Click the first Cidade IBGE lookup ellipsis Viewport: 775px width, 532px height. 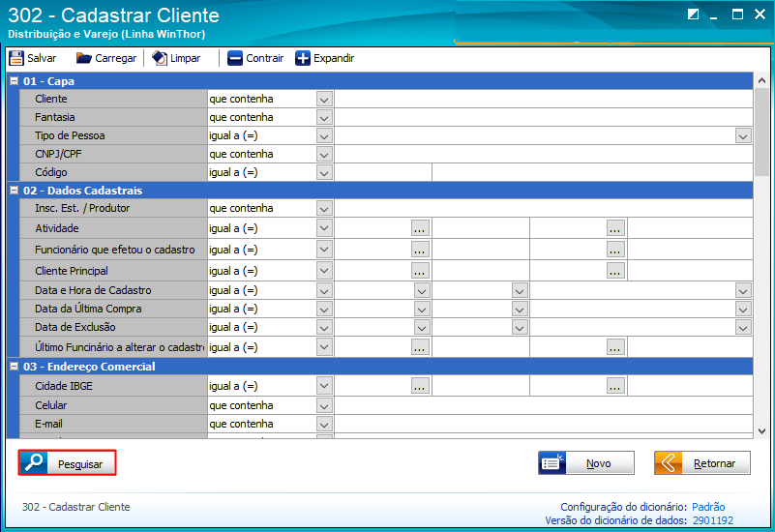[420, 386]
